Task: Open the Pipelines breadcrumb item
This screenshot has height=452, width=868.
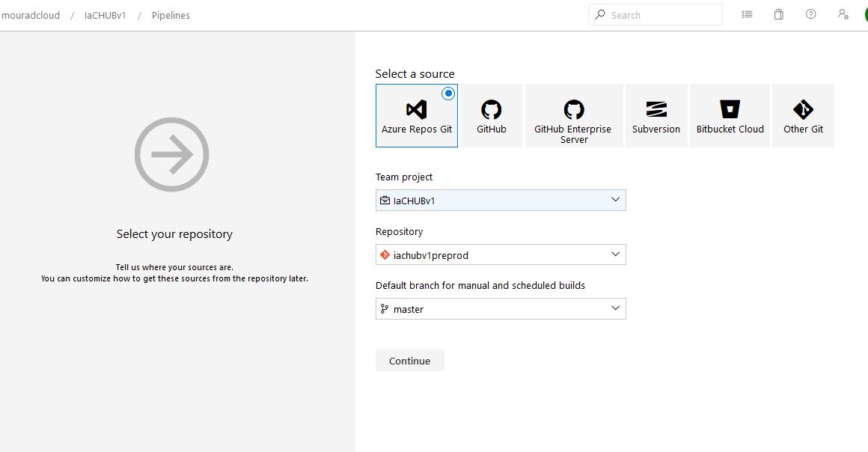Action: [171, 15]
